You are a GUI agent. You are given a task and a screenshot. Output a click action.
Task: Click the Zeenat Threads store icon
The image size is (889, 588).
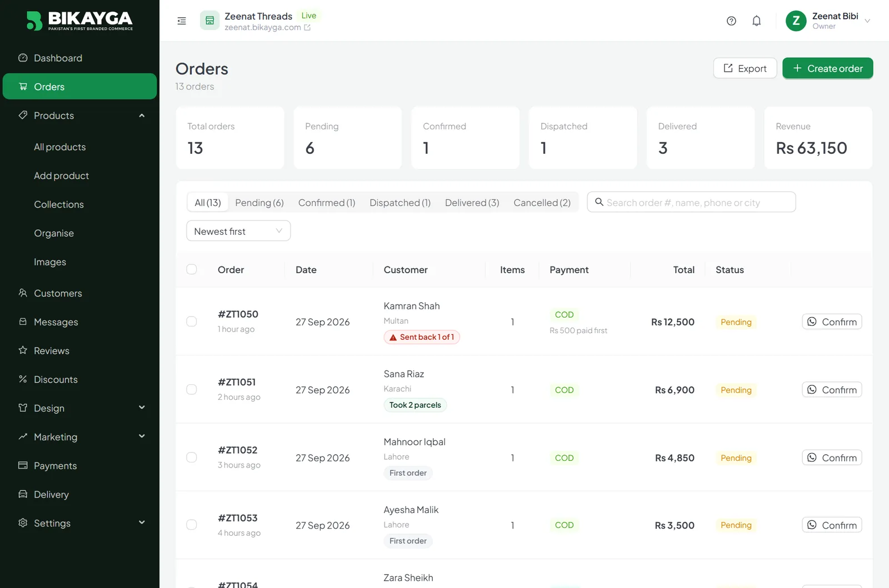pos(210,21)
